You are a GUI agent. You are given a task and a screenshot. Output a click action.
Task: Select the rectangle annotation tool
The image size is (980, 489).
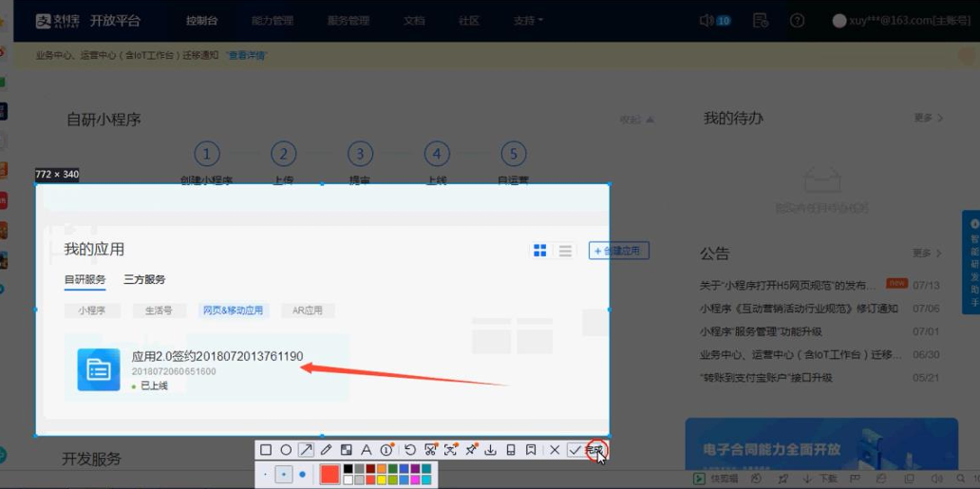pyautogui.click(x=266, y=450)
